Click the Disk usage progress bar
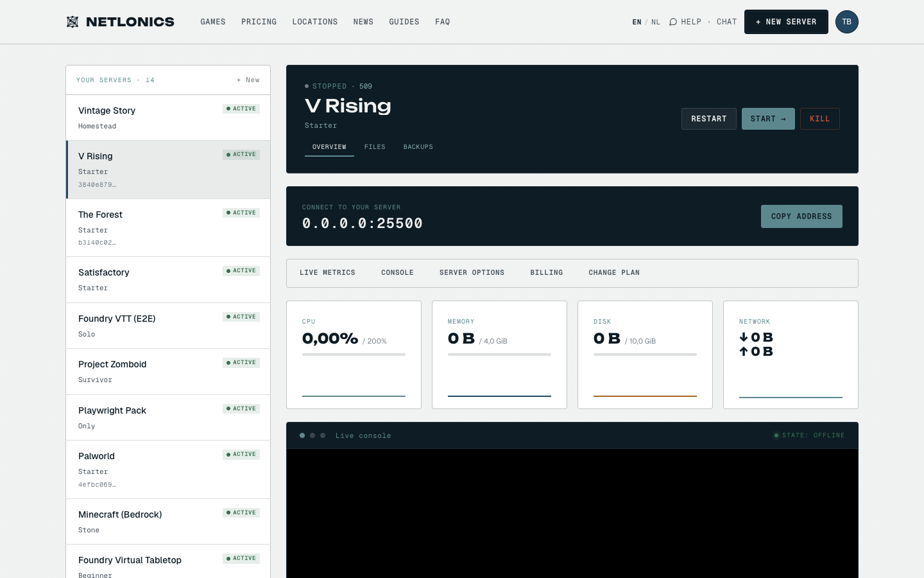Image resolution: width=924 pixels, height=578 pixels. (645, 355)
